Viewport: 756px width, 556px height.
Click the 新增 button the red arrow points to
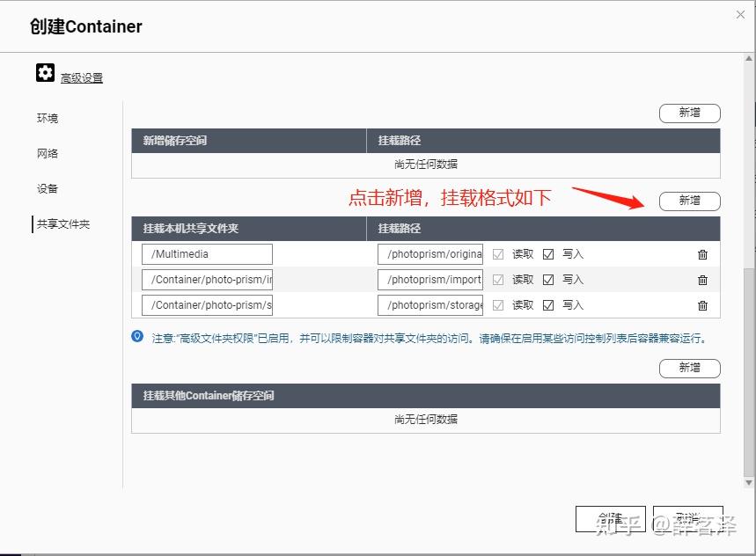click(x=689, y=201)
